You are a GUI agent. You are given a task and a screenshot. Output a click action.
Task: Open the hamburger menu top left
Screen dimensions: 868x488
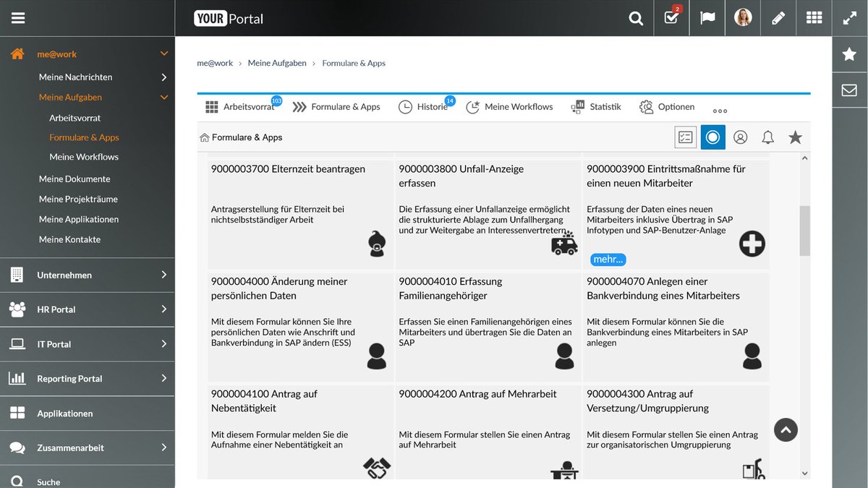tap(20, 18)
